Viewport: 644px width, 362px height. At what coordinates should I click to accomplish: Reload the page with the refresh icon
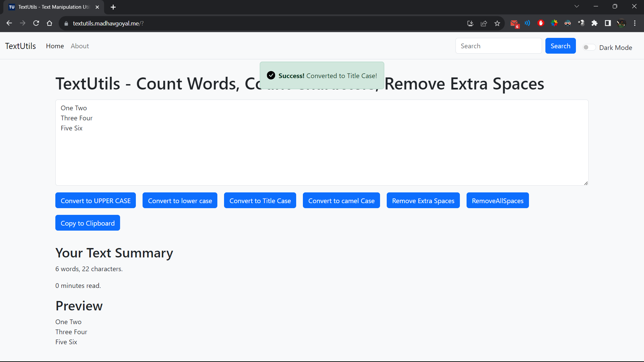(x=36, y=23)
